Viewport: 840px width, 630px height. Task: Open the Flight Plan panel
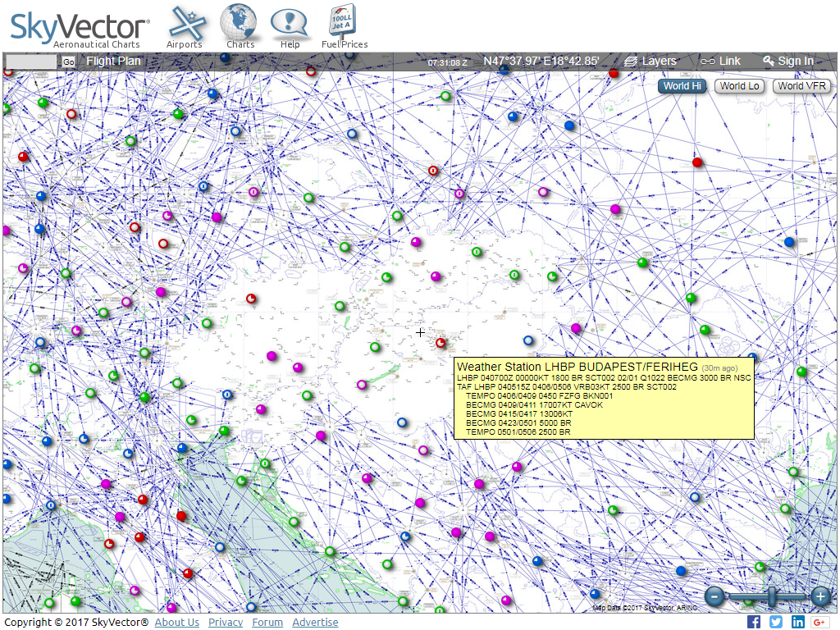tap(113, 61)
